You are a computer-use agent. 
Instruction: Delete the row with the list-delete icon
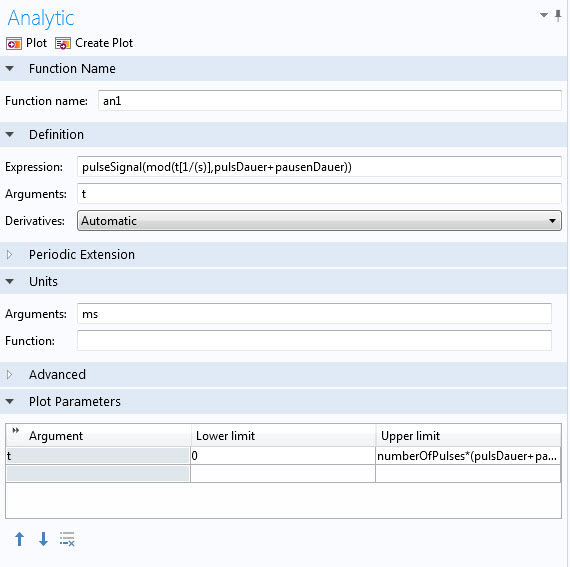[x=67, y=539]
